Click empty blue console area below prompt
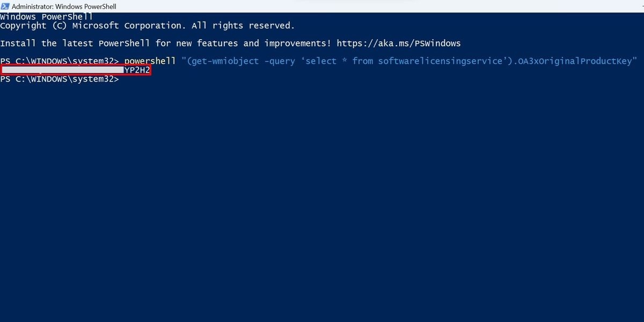The height and width of the screenshot is (322, 644). (x=322, y=204)
